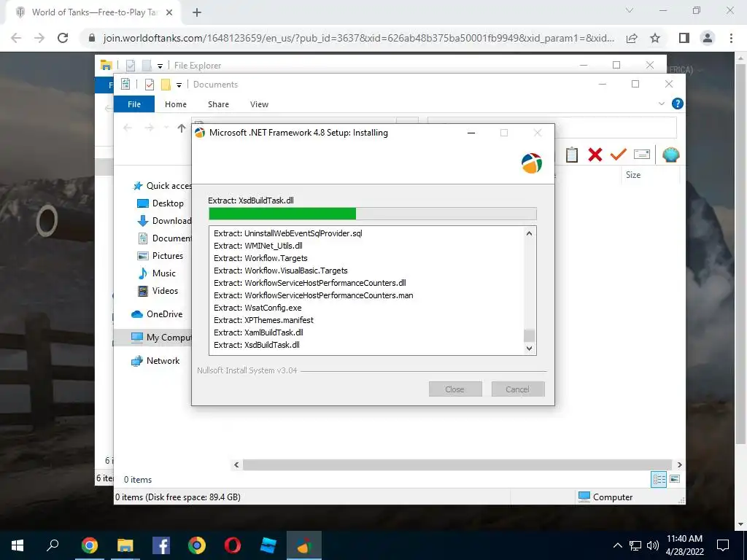The width and height of the screenshot is (747, 560).
Task: Click the red X delete icon
Action: point(595,155)
